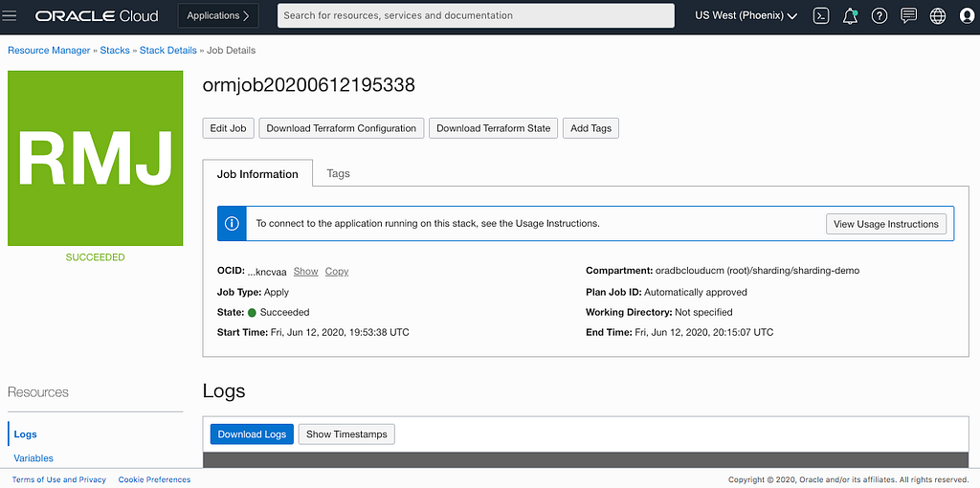The image size is (980, 488).
Task: Open the US West (Phoenix) region selector
Action: tap(746, 16)
